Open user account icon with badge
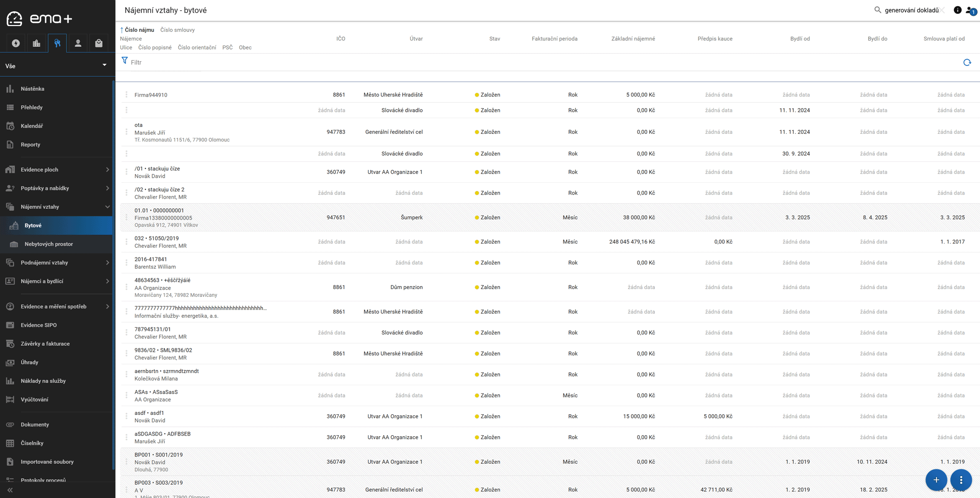The height and width of the screenshot is (498, 980). [x=970, y=10]
